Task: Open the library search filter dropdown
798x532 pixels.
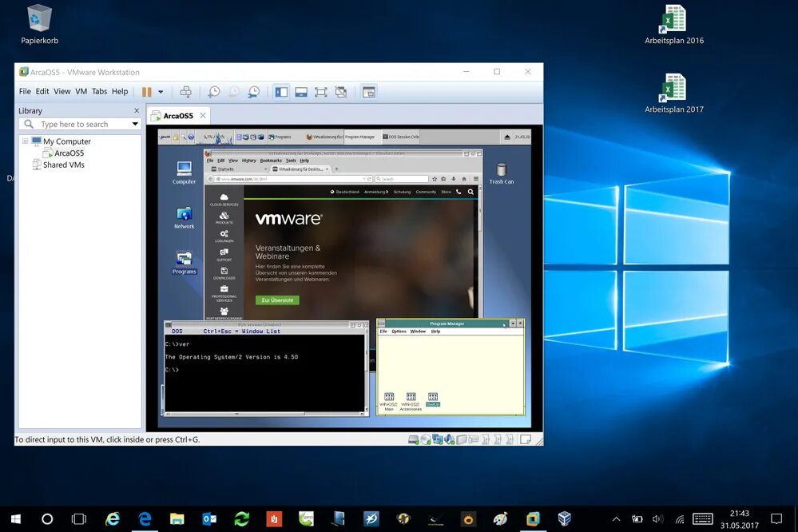Action: click(x=135, y=125)
